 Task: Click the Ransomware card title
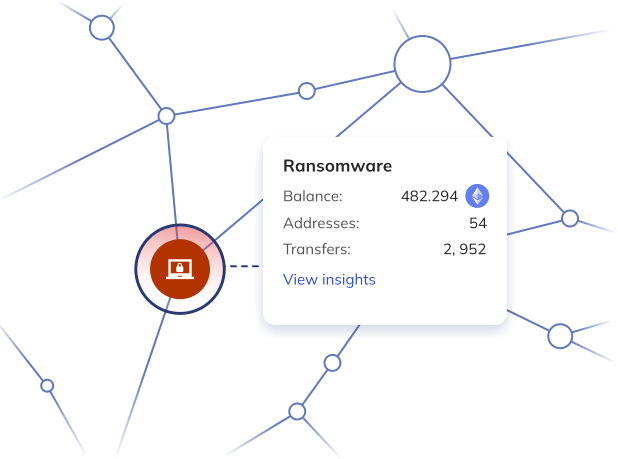point(337,166)
